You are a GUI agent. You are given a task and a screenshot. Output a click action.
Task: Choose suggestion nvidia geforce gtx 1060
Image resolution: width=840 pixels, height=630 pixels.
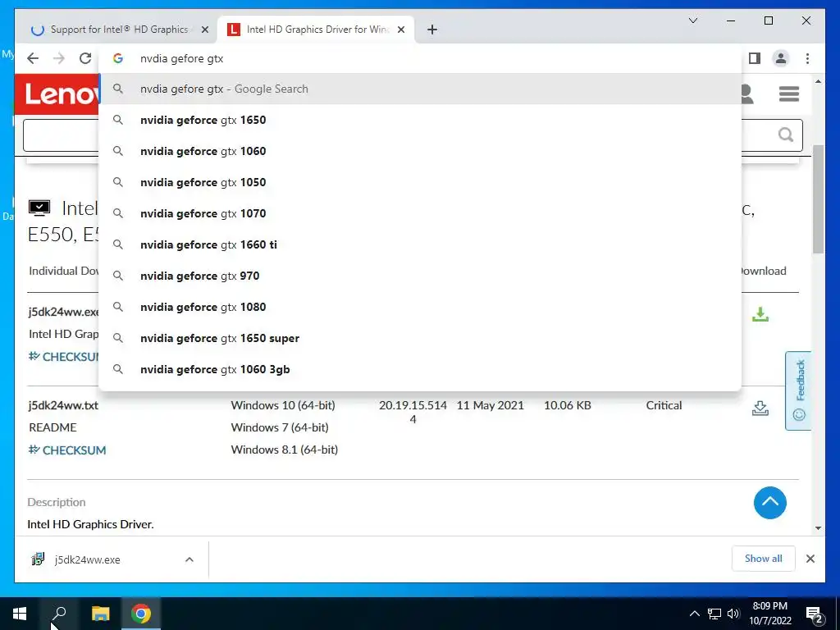pyautogui.click(x=419, y=151)
